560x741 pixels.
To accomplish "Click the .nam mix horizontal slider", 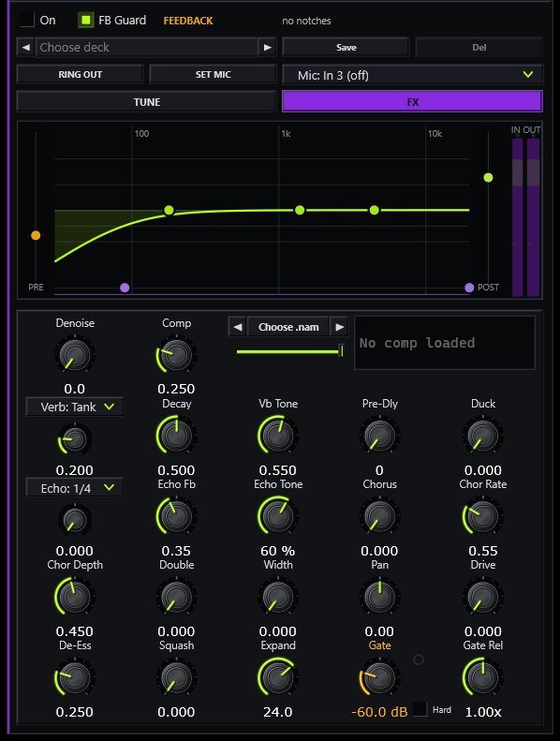I will [x=289, y=351].
